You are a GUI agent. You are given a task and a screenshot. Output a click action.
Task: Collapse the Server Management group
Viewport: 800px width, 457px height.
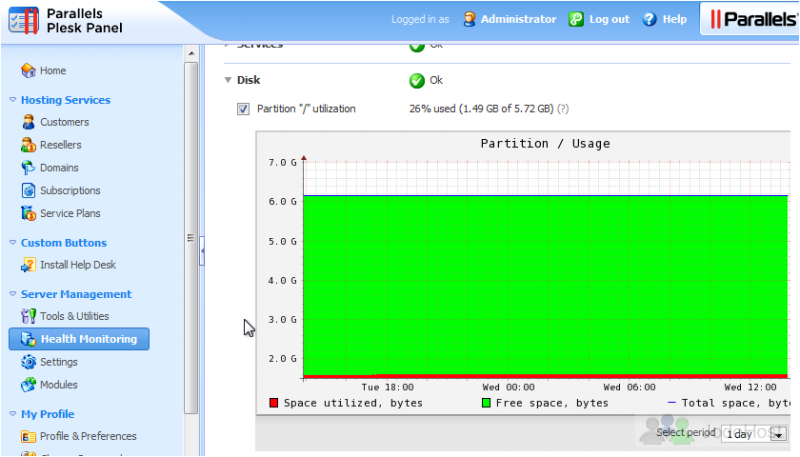[x=13, y=294]
